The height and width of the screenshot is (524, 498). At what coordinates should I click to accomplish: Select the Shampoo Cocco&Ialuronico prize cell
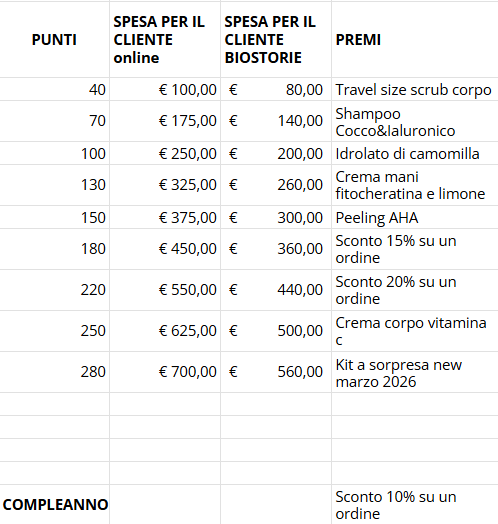pyautogui.click(x=415, y=121)
